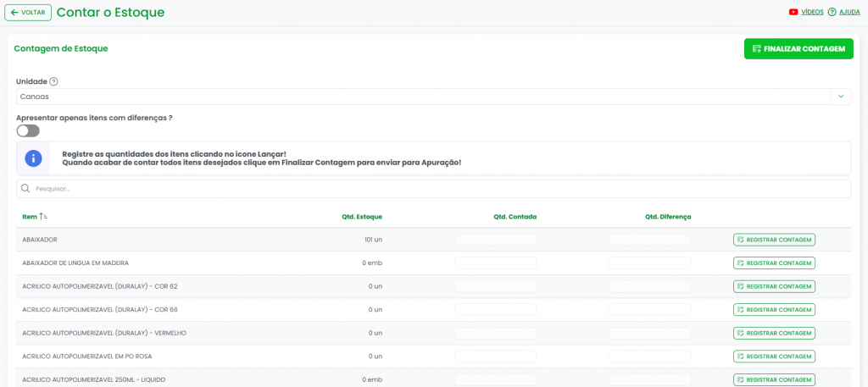Screen dimensions: 868x387
Task: Click Qtd. Contada field for ABAIXADOR
Action: click(496, 240)
